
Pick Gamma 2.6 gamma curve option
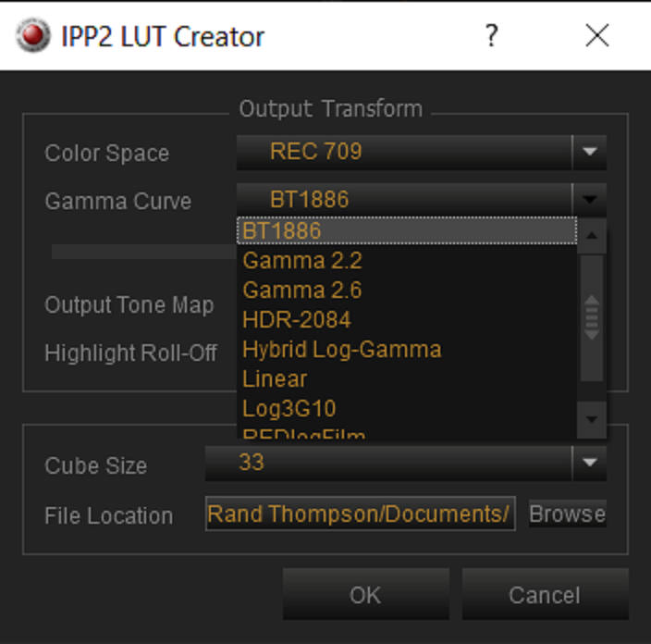(x=407, y=290)
